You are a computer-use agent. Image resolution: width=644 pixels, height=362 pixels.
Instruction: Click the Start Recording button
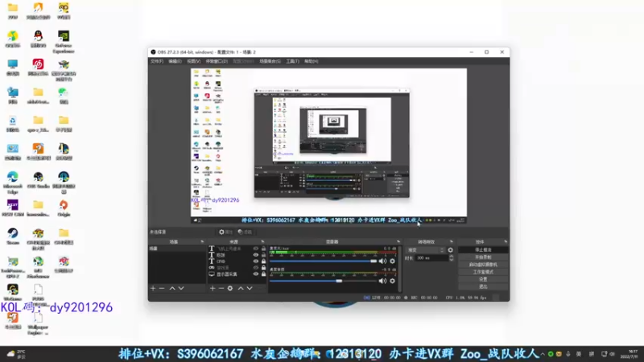(483, 257)
